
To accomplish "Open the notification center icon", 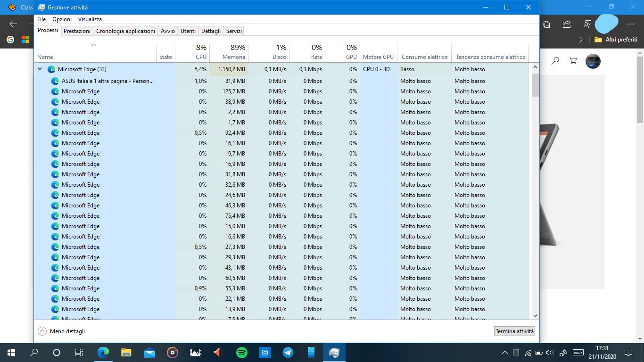I will click(628, 352).
